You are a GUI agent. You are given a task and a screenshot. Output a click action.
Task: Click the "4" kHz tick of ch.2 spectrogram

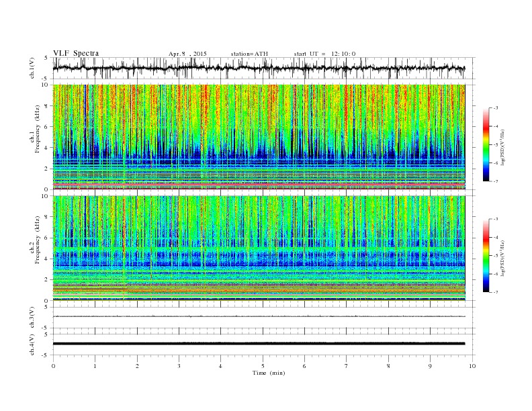click(x=46, y=259)
